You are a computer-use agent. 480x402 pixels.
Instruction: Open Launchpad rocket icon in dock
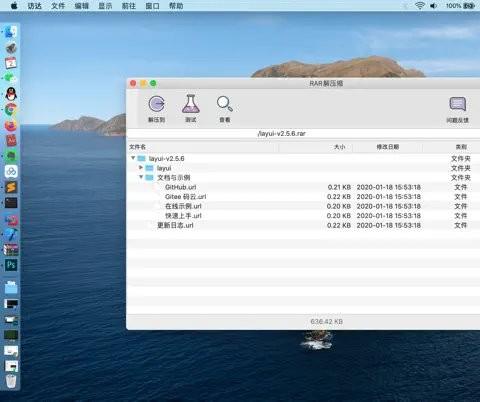pos(11,48)
